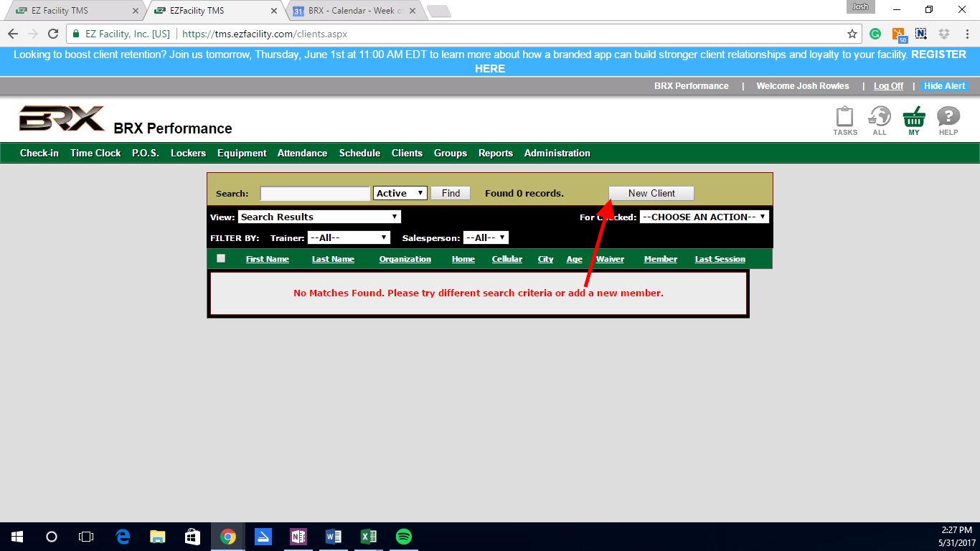
Task: Open the CHOOSE AN ACTION dropdown
Action: (704, 217)
